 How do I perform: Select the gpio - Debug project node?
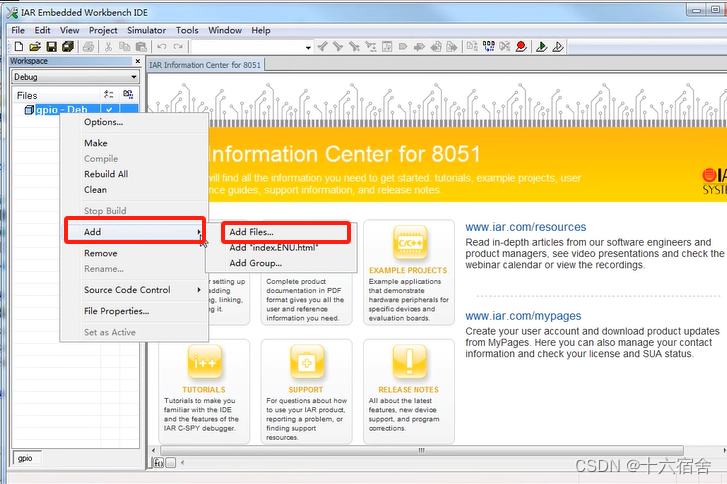coord(61,110)
